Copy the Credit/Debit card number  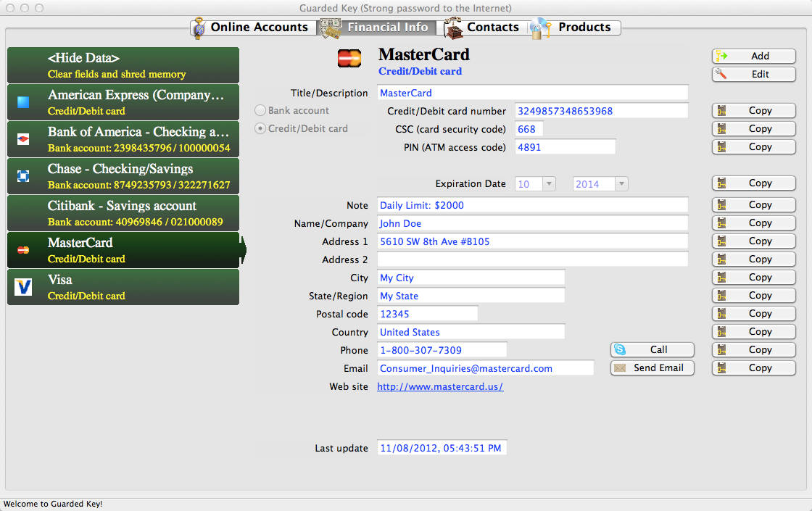pos(753,110)
